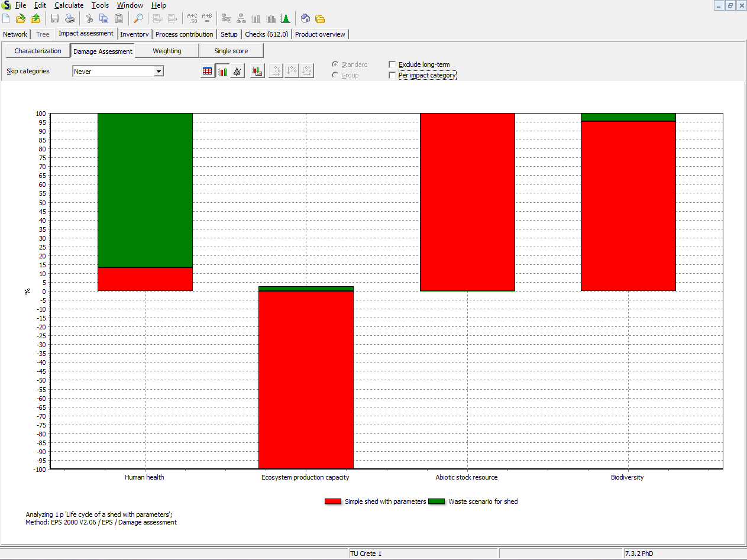Image resolution: width=747 pixels, height=560 pixels.
Task: Click the magnifying glass Find icon
Action: pyautogui.click(x=138, y=18)
